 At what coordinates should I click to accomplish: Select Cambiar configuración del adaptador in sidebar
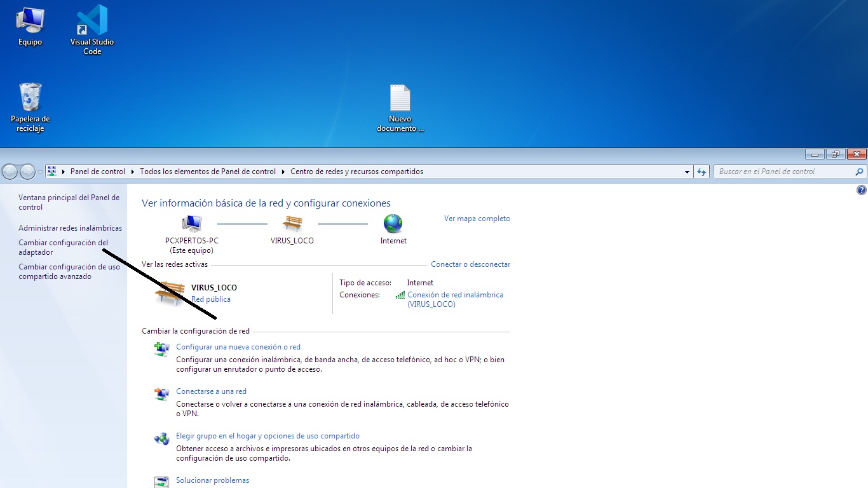(63, 247)
